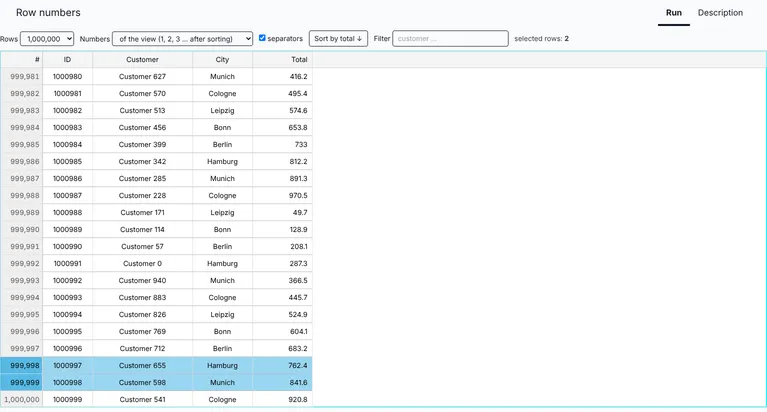Click the Total value 653.8
Viewport: 767px width, 412px height.
[x=282, y=128]
